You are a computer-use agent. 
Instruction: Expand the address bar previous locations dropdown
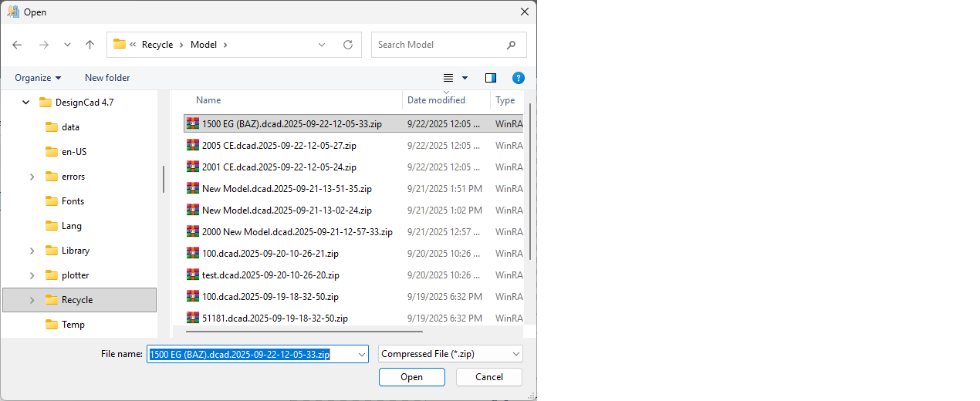[322, 45]
